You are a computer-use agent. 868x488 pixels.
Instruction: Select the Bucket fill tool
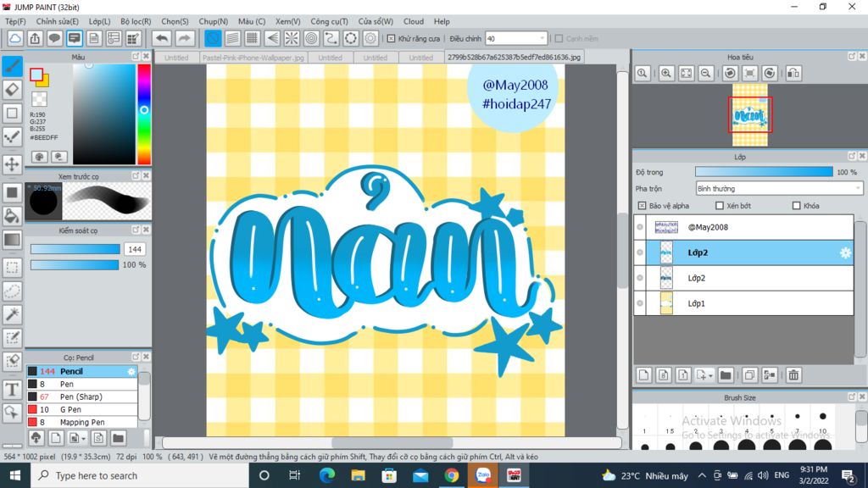click(12, 216)
